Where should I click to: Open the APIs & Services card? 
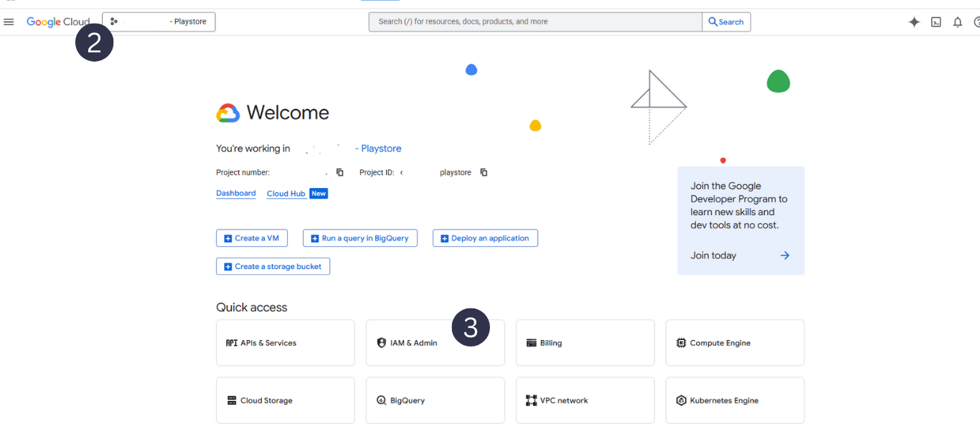point(285,343)
